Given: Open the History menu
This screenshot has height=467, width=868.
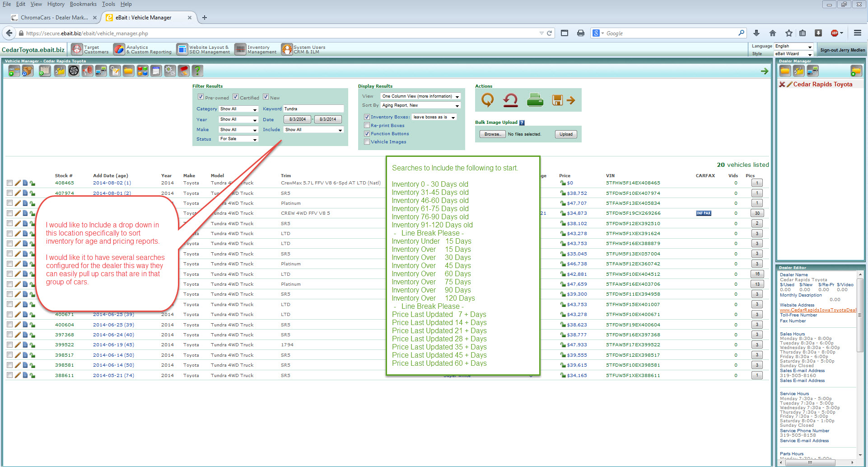Looking at the screenshot, I should coord(56,4).
